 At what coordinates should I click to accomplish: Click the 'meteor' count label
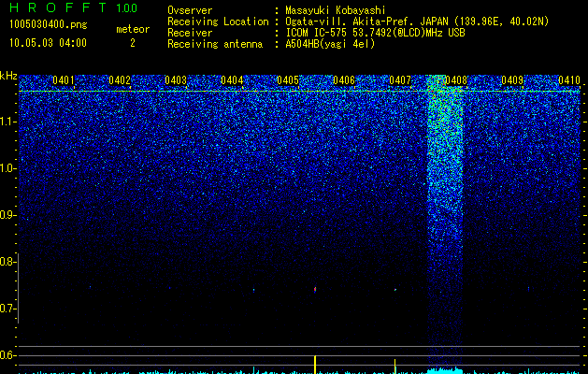pos(133,29)
